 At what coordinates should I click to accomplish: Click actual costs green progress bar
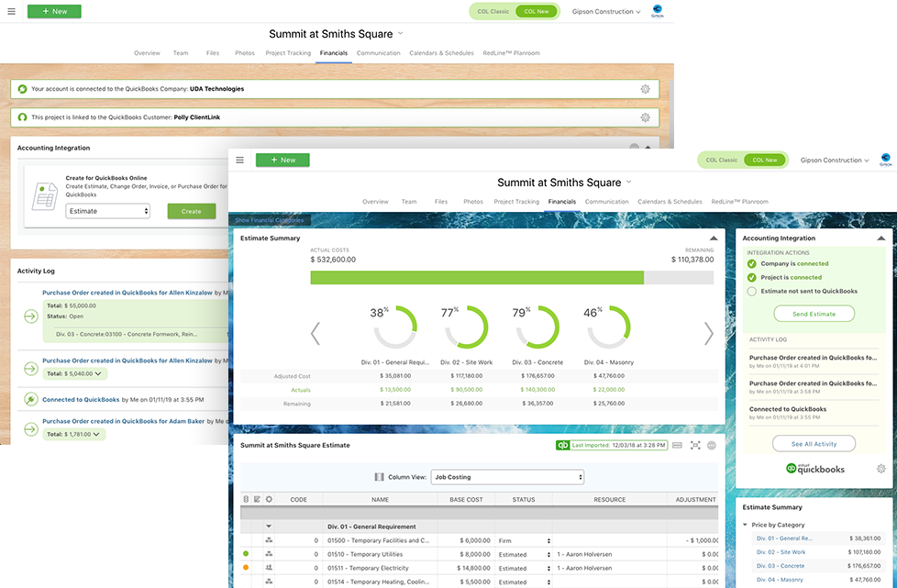coord(477,277)
